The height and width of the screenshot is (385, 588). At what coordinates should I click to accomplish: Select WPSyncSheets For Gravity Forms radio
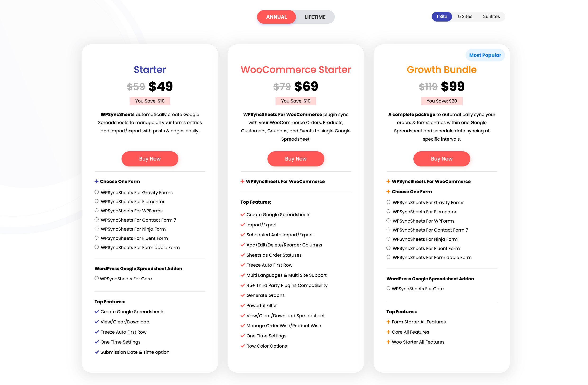tap(96, 192)
